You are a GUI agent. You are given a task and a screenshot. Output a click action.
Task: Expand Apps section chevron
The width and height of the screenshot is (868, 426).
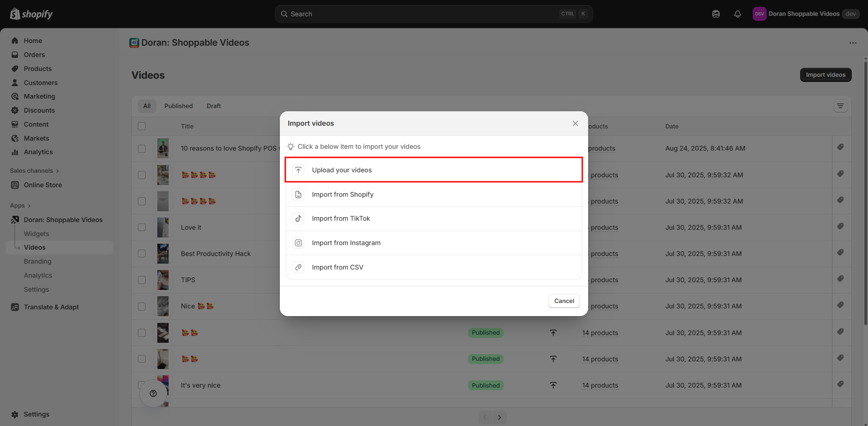click(29, 206)
